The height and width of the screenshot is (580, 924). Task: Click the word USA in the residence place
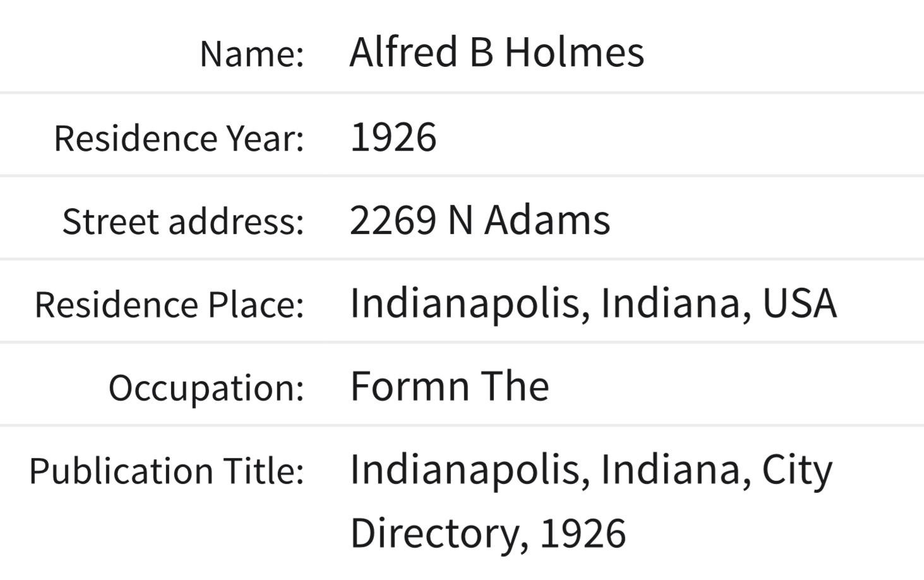tap(800, 303)
